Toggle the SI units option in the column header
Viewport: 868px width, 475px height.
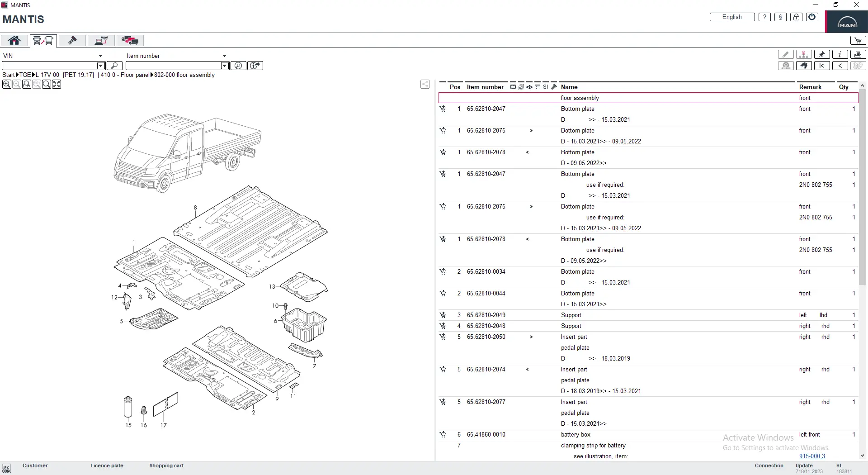point(546,87)
